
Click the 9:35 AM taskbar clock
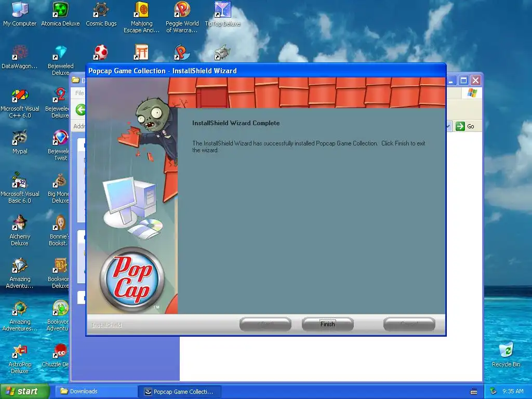pyautogui.click(x=513, y=391)
